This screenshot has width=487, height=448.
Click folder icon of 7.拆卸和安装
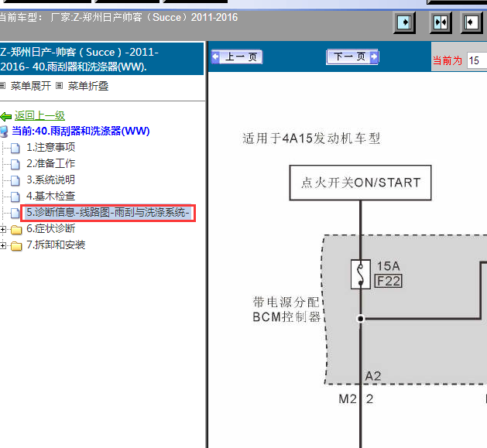pos(16,246)
